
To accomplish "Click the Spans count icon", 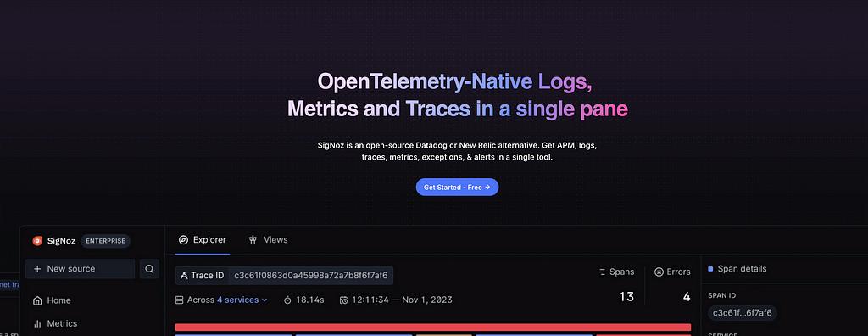I will coord(602,272).
